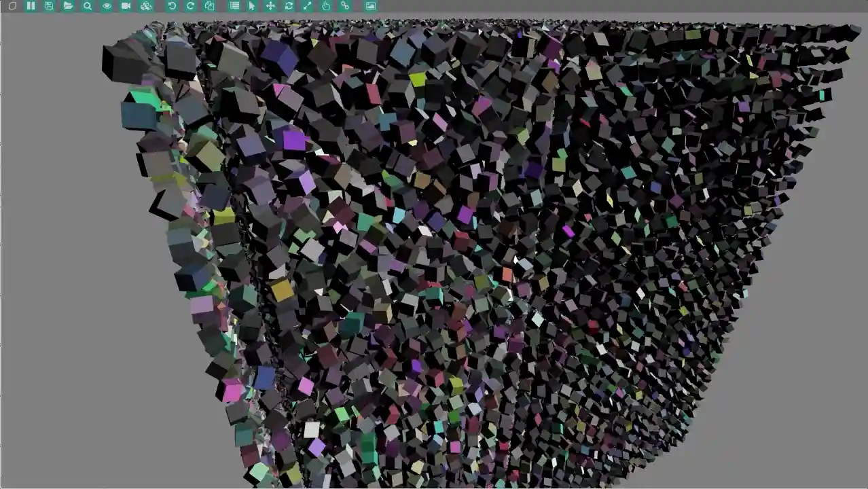
Task: Click the camera recording icon
Action: [125, 6]
